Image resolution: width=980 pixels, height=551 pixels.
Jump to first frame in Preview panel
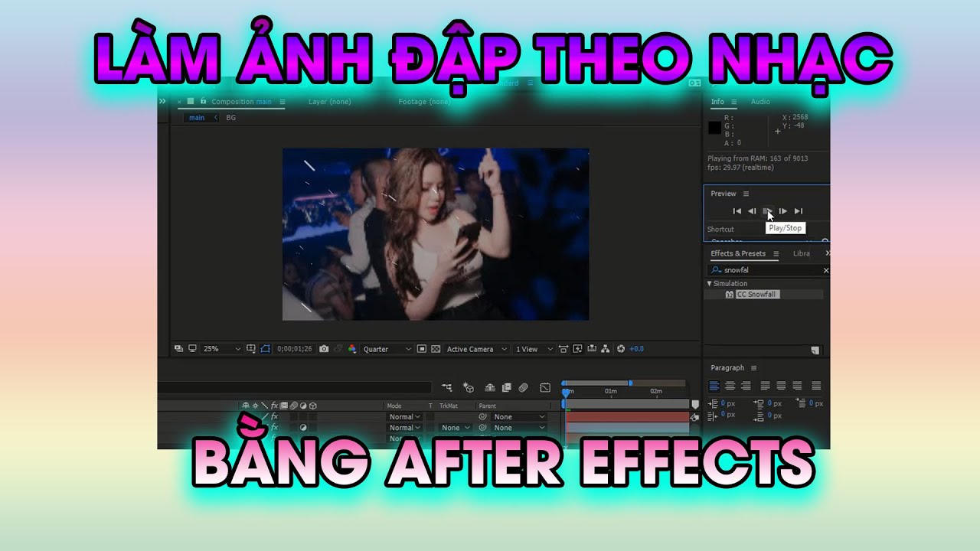(x=737, y=211)
